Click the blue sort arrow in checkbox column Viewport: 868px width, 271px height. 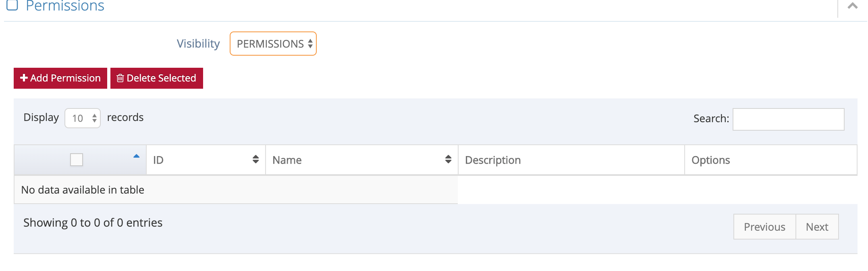136,156
